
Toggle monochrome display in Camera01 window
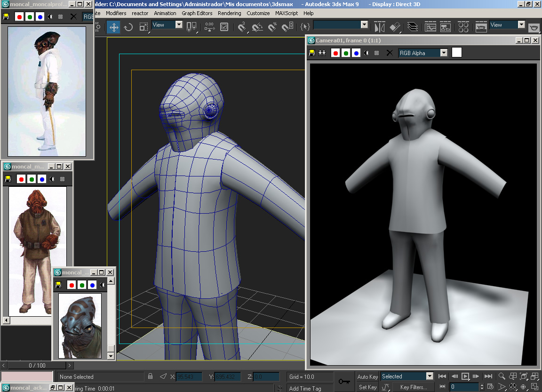point(377,53)
